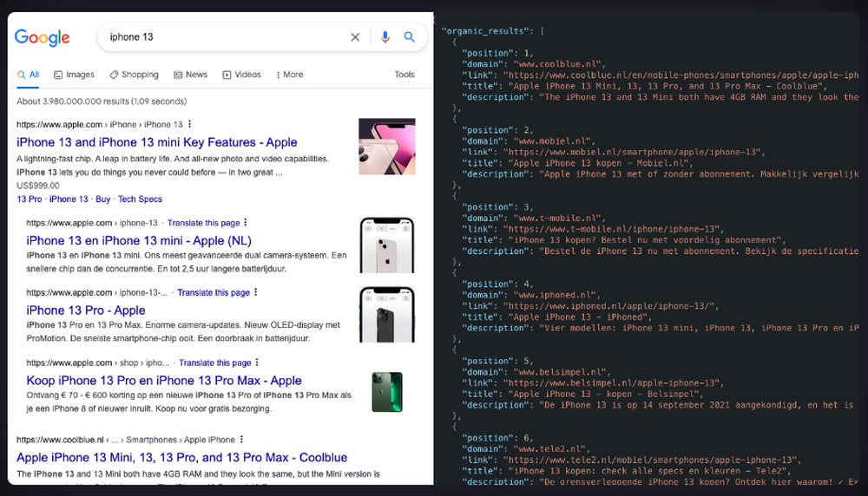The image size is (868, 496).
Task: Open 'iPhone 13 and iPhone 13 mini Key Features' result
Action: (x=156, y=142)
